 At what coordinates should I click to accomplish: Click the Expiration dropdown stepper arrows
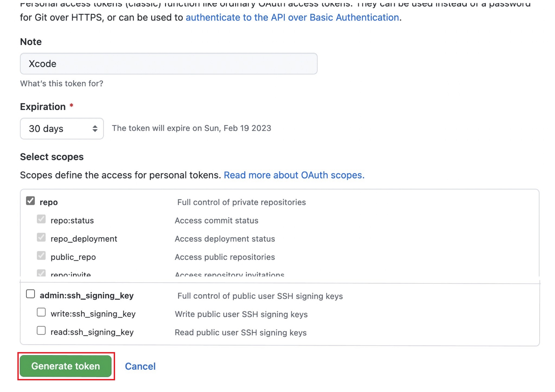tap(95, 128)
